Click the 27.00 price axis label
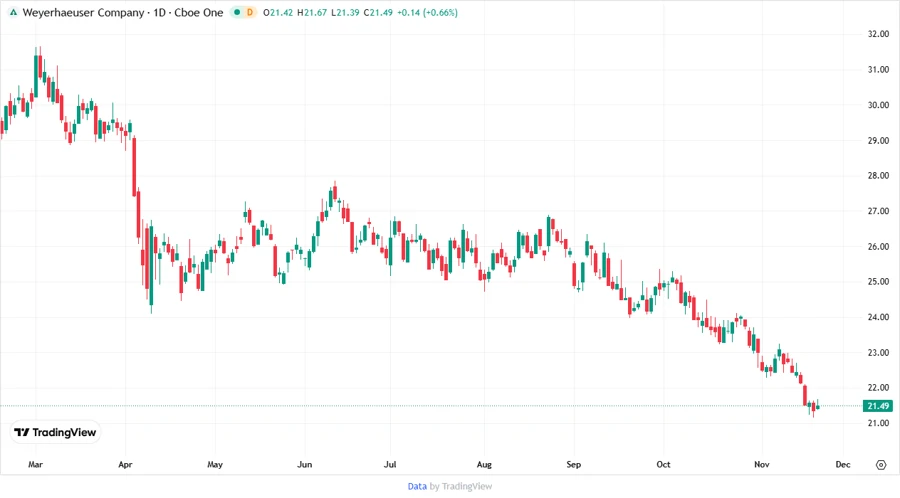 (878, 211)
